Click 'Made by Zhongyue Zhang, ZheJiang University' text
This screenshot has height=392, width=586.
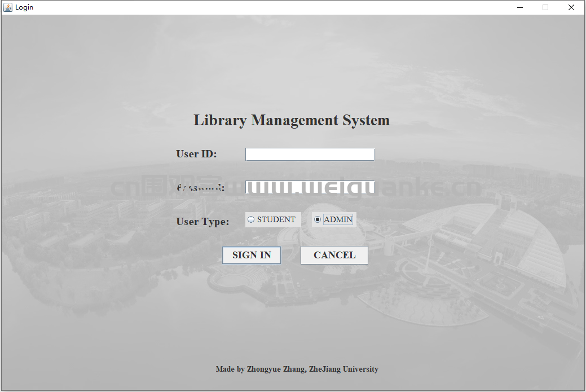pyautogui.click(x=297, y=369)
